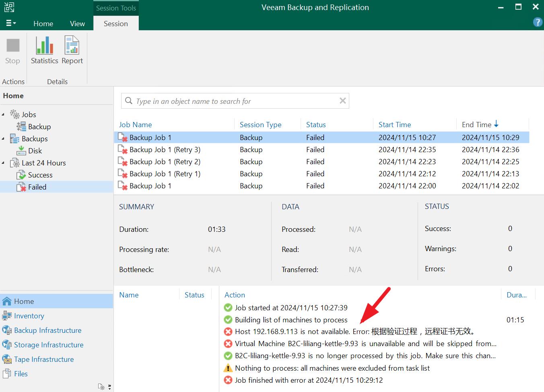This screenshot has width=544, height=392.
Task: Toggle End Time sort arrow
Action: point(496,124)
